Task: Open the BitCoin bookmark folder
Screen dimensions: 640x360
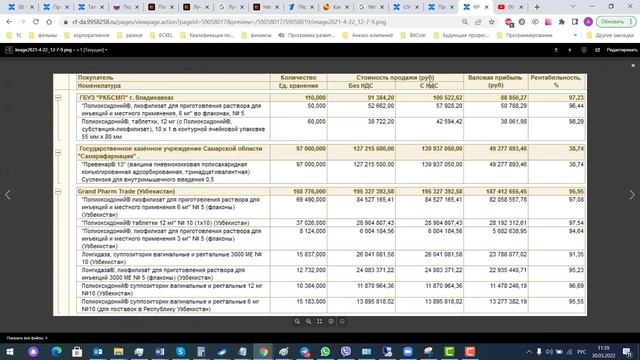Action: pyautogui.click(x=413, y=36)
